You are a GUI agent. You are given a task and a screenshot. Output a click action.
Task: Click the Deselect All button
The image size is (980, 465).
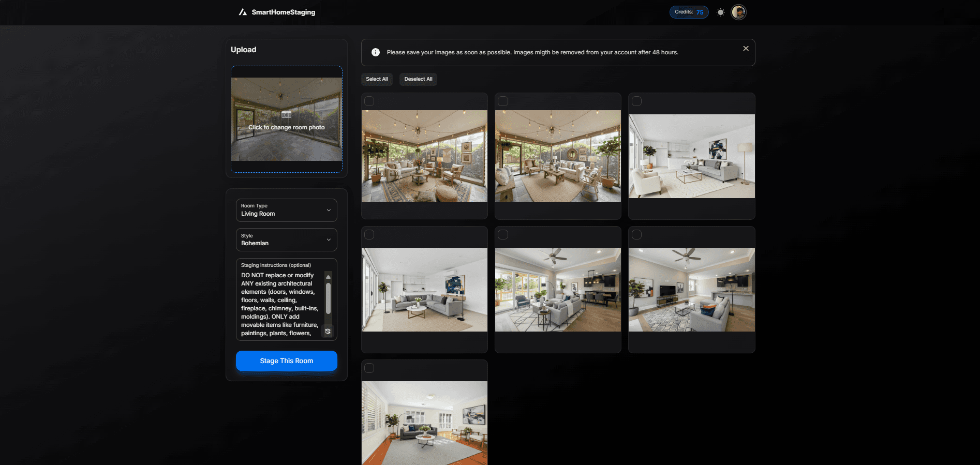click(418, 79)
